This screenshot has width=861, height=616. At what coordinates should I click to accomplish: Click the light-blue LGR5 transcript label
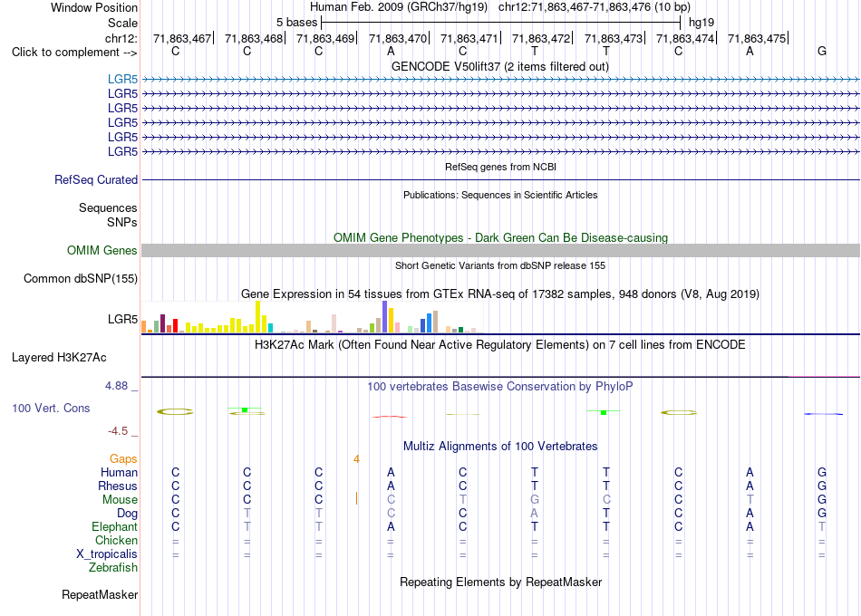pos(122,79)
